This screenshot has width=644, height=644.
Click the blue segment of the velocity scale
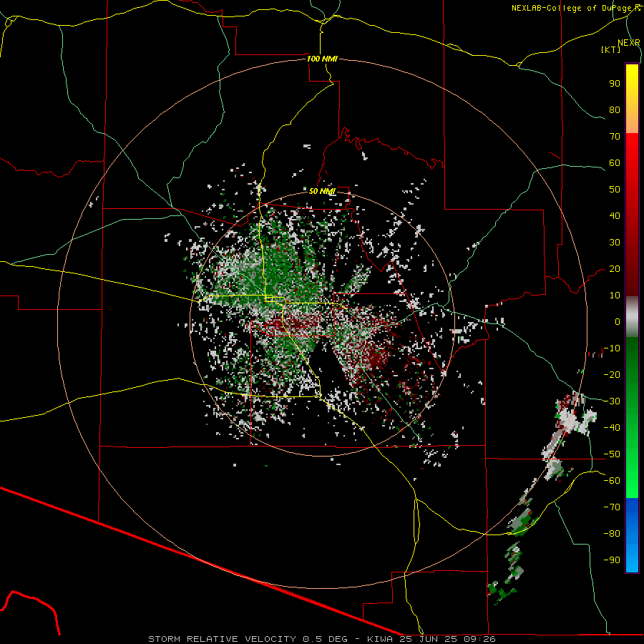point(632,535)
